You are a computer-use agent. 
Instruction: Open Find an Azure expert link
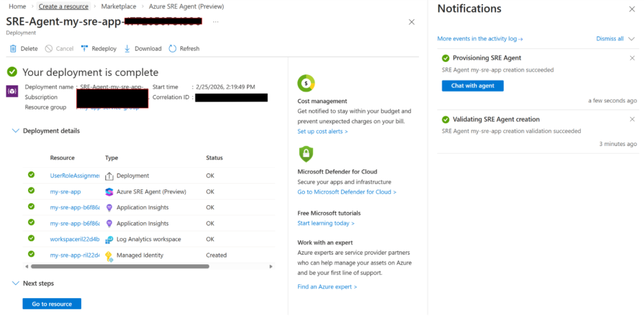coord(328,286)
